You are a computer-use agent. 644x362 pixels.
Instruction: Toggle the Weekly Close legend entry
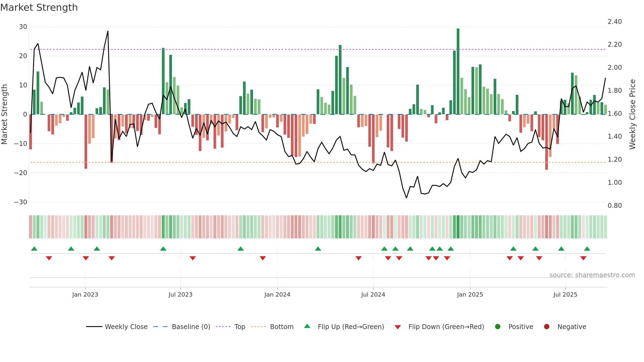[117, 327]
